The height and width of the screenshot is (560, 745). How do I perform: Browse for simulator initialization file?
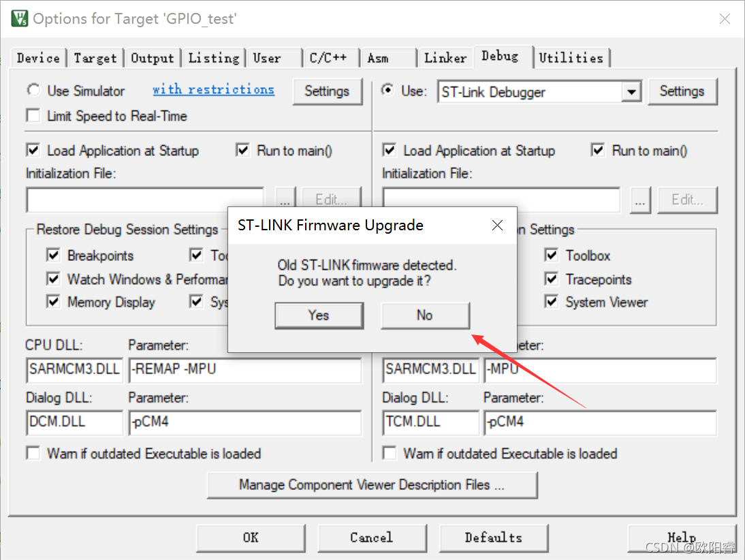(285, 199)
